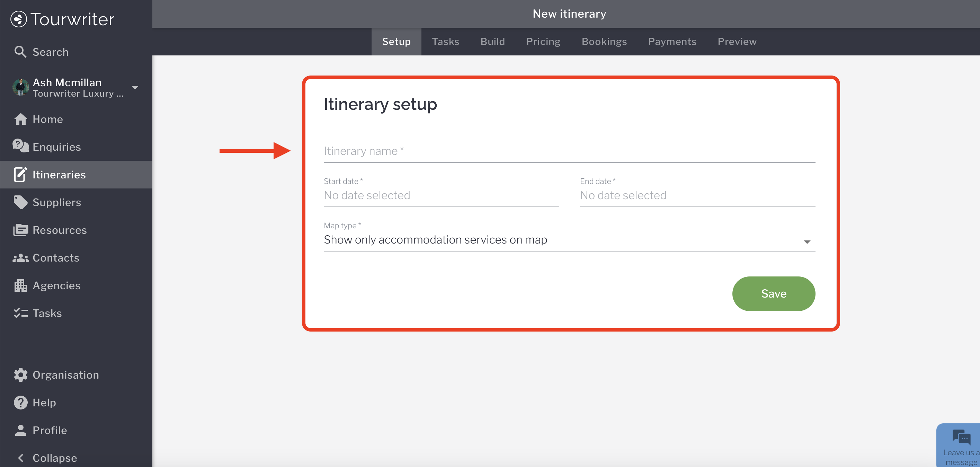Screen dimensions: 980x467
Task: Open Agencies building icon
Action: pos(20,285)
